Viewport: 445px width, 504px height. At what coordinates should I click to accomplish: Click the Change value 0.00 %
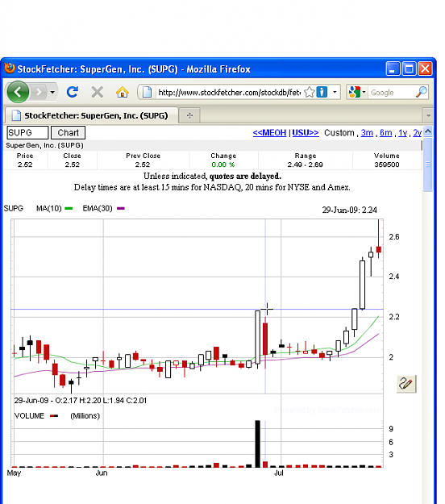coord(223,165)
